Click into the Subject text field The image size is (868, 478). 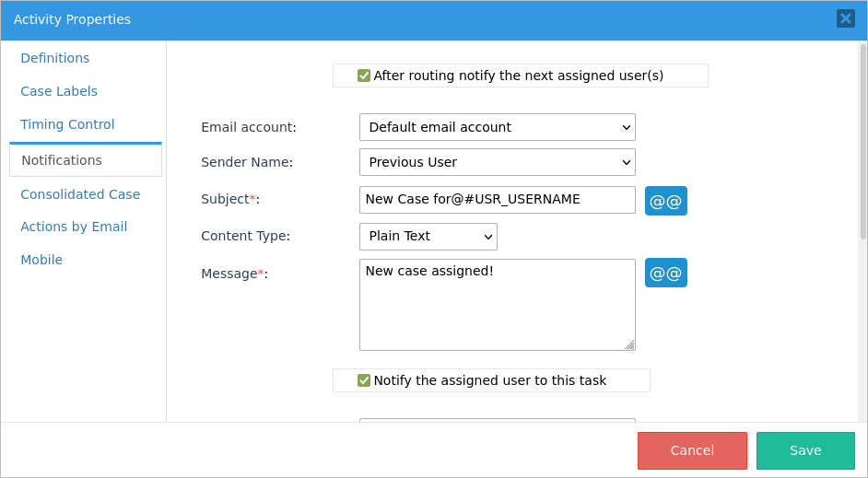pos(497,200)
